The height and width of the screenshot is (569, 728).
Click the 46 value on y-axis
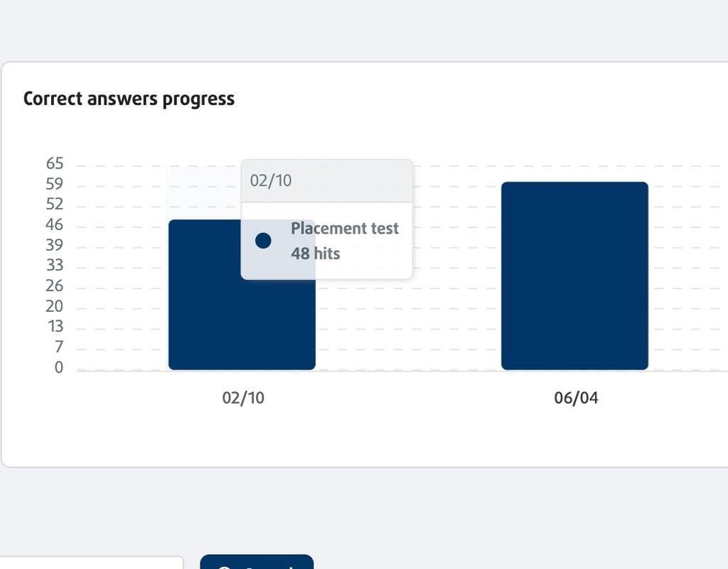(54, 224)
